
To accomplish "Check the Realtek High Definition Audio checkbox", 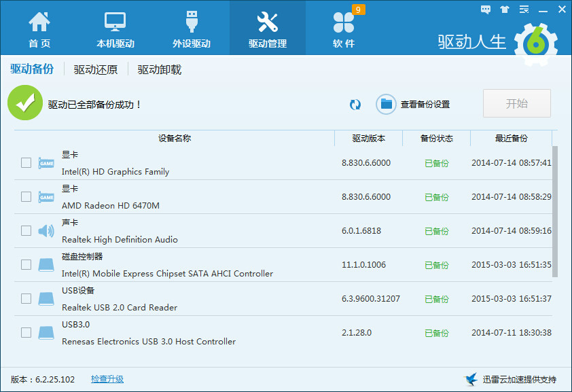I will click(26, 230).
